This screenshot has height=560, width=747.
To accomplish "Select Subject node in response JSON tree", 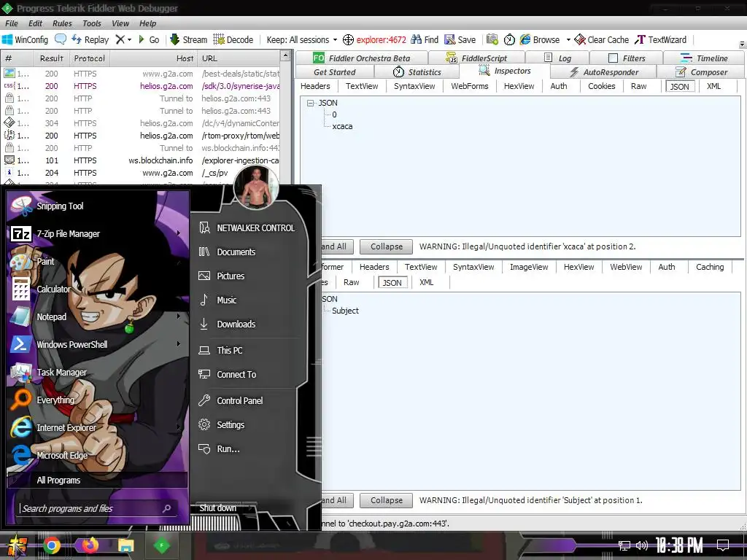I will 345,311.
